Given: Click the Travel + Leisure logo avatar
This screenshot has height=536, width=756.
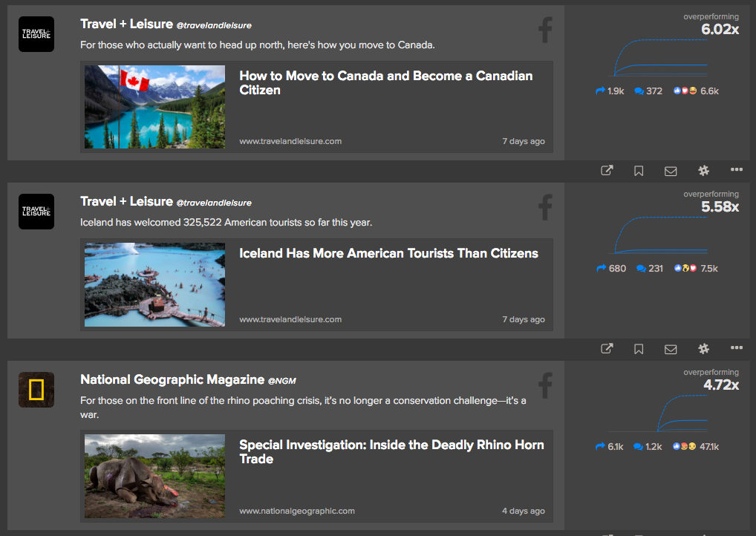Looking at the screenshot, I should pyautogui.click(x=36, y=33).
